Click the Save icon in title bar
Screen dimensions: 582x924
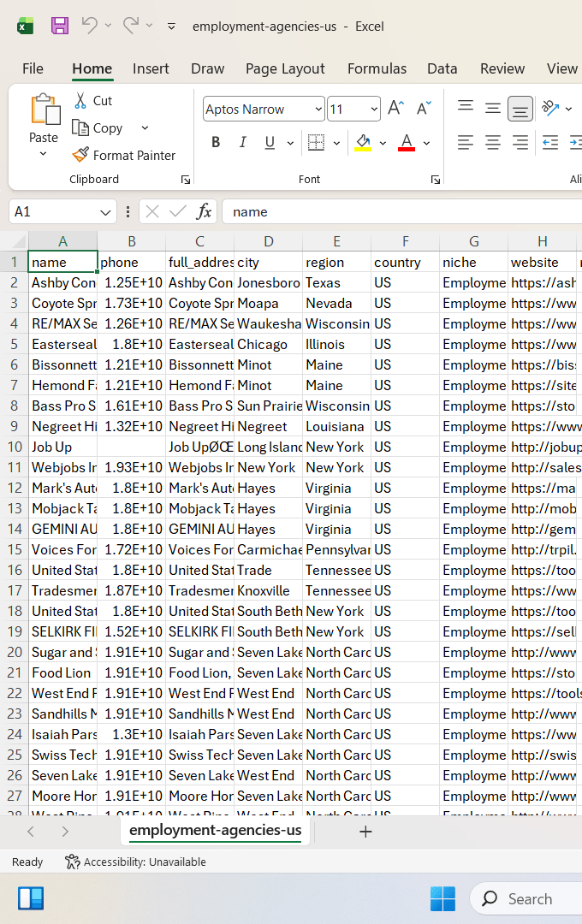(x=60, y=26)
